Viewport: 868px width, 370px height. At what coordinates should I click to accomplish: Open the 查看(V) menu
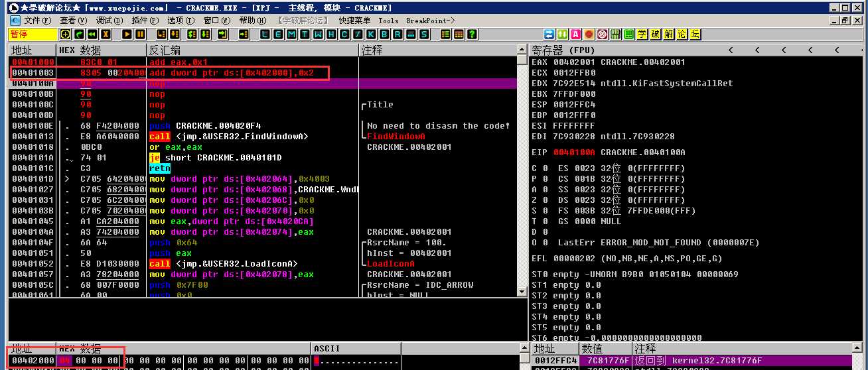tap(73, 21)
